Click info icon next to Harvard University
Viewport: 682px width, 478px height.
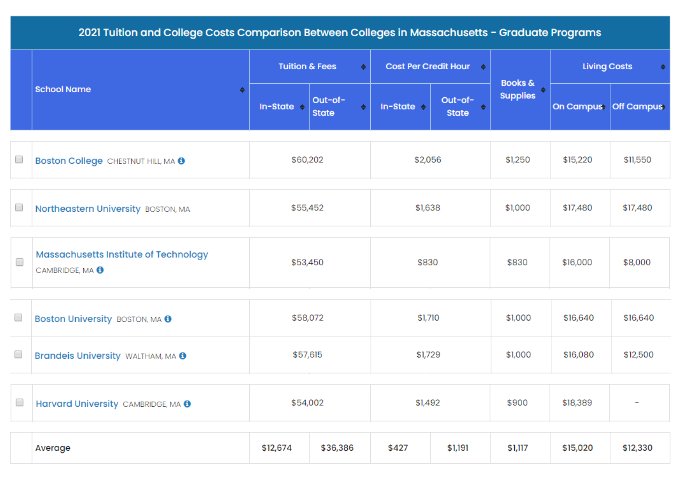pos(188,404)
